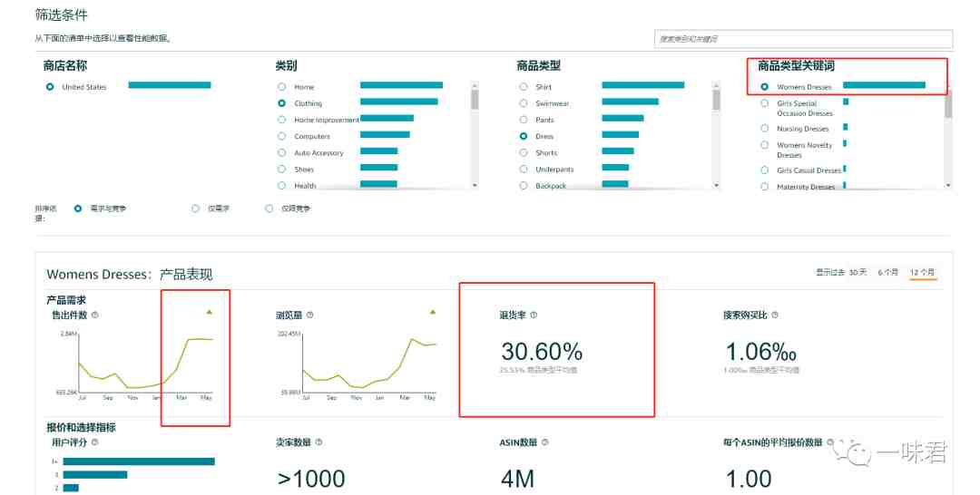The width and height of the screenshot is (980, 495).
Task: Click down arrow of 类别 list scrollbar
Action: click(475, 185)
